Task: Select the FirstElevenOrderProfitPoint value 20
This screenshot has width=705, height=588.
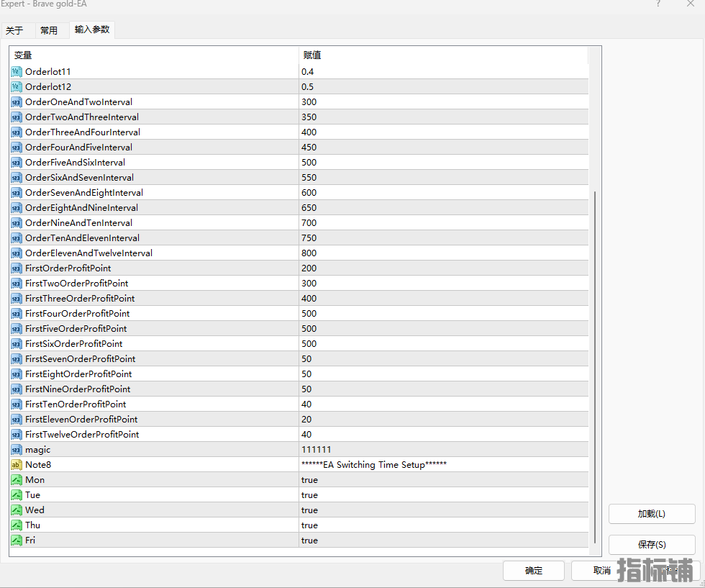Action: (x=306, y=420)
